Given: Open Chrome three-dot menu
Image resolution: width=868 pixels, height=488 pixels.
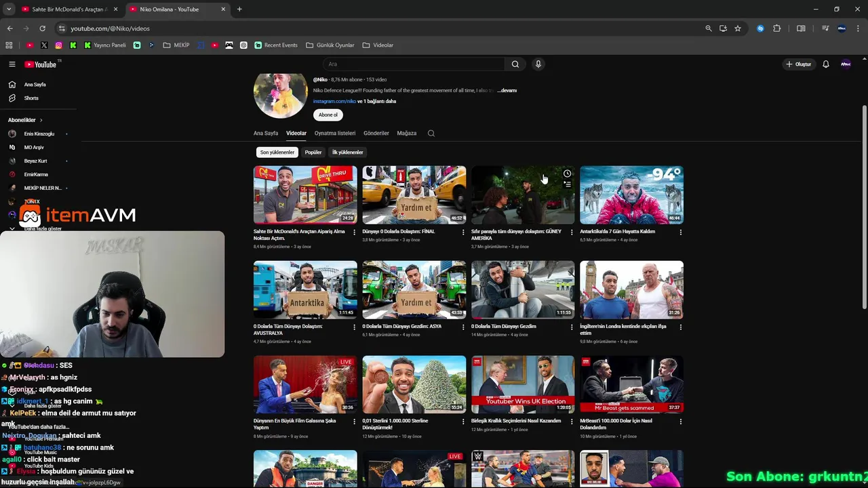Looking at the screenshot, I should point(859,28).
